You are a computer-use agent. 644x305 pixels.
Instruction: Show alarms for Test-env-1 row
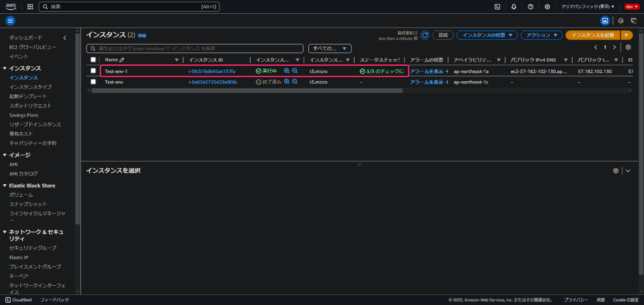pyautogui.click(x=426, y=71)
